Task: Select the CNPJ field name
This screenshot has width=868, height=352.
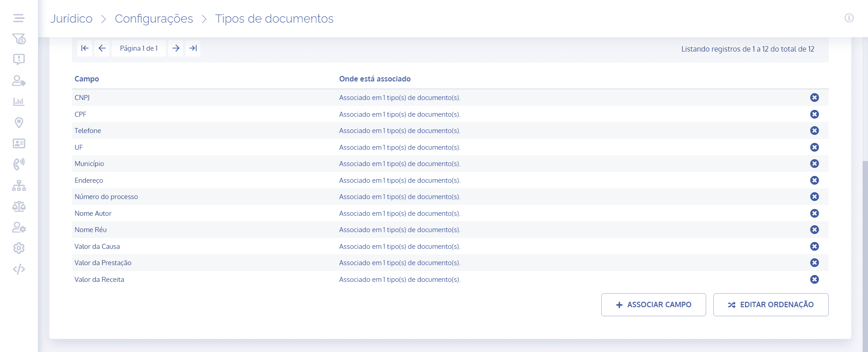Action: coord(82,97)
